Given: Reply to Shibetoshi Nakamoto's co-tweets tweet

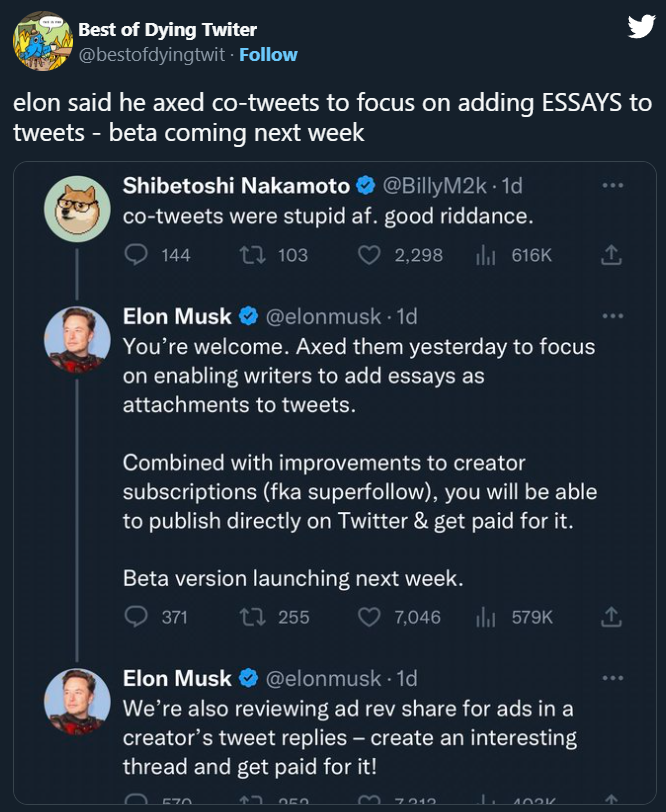Looking at the screenshot, I should click(136, 256).
